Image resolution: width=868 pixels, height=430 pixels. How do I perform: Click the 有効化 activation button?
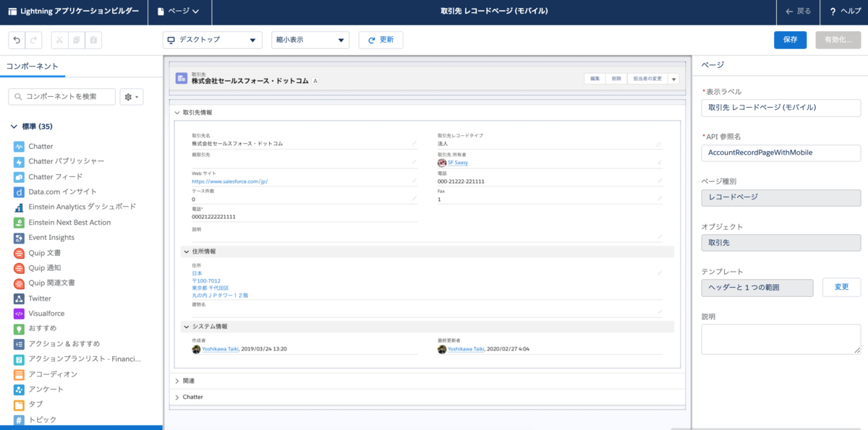click(838, 40)
